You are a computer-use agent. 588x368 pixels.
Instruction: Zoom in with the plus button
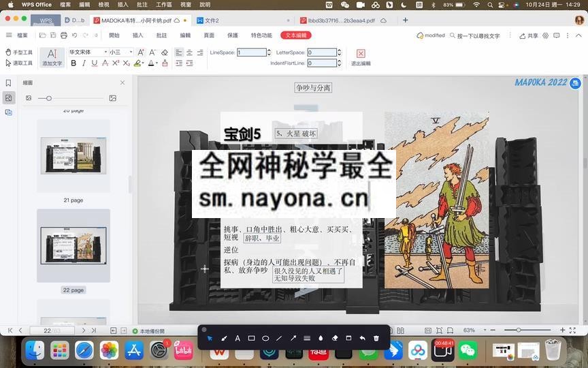pos(562,330)
